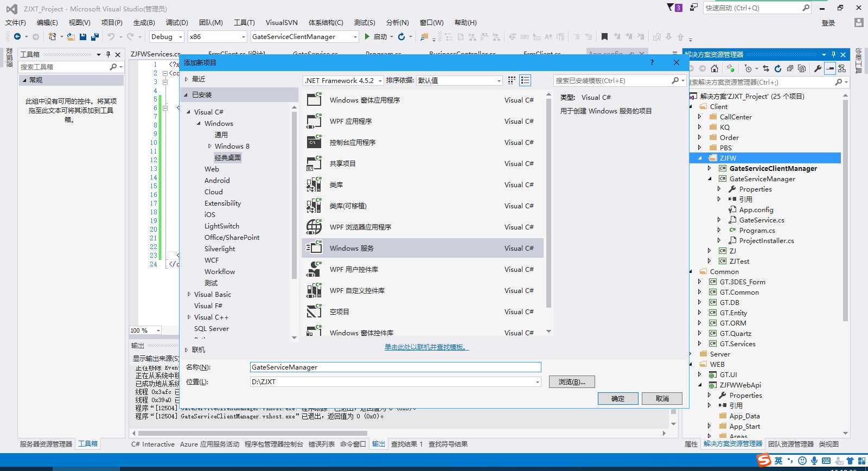Viewport: 868px width, 471px height.
Task: Open the 生成(B) menu
Action: [x=144, y=22]
